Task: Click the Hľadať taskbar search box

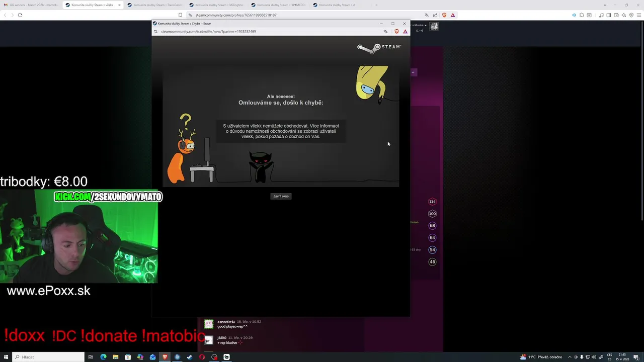Action: click(49, 357)
